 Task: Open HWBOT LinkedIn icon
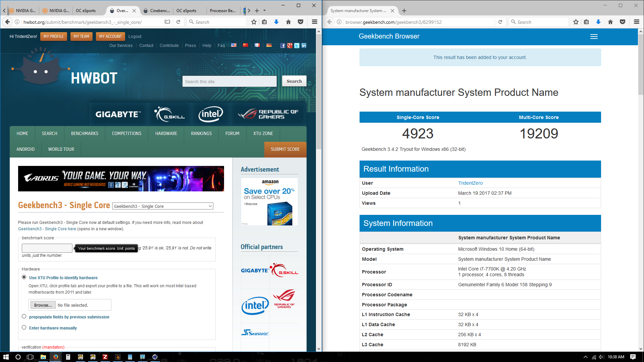(304, 46)
